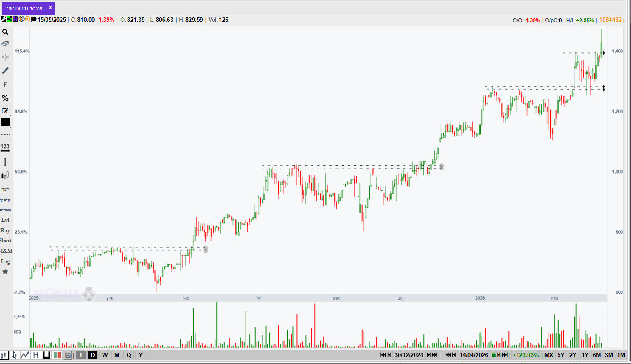Select the magnifier zoom tool
The height and width of the screenshot is (364, 631).
tap(5, 32)
